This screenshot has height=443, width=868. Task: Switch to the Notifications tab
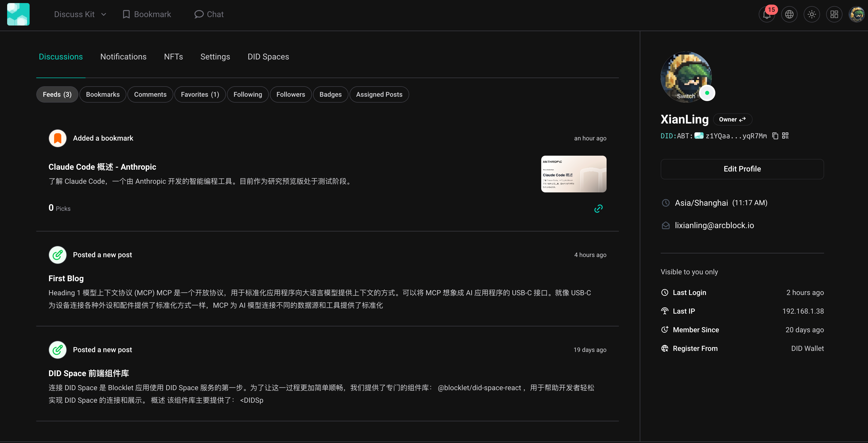tap(123, 57)
